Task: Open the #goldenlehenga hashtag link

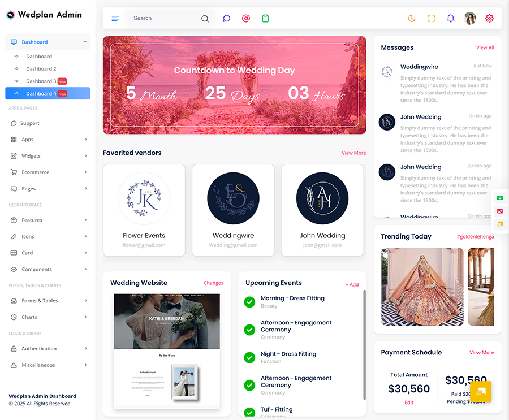Action: click(475, 237)
